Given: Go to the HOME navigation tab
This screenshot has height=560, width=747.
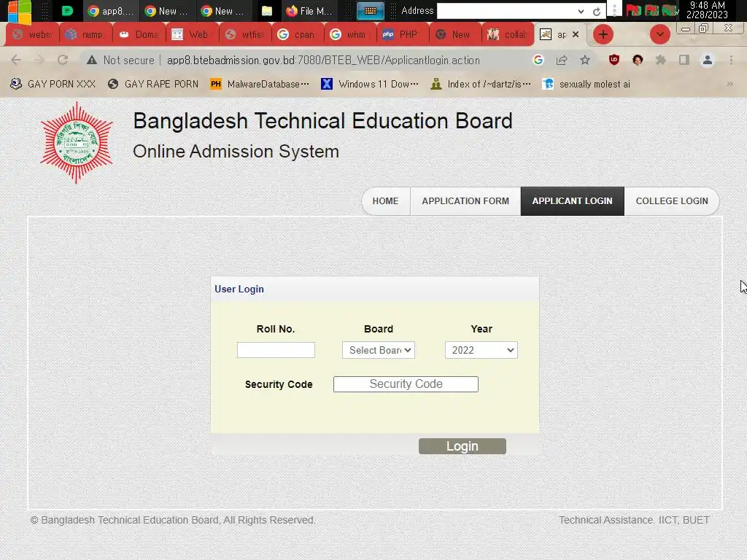Looking at the screenshot, I should (x=385, y=201).
